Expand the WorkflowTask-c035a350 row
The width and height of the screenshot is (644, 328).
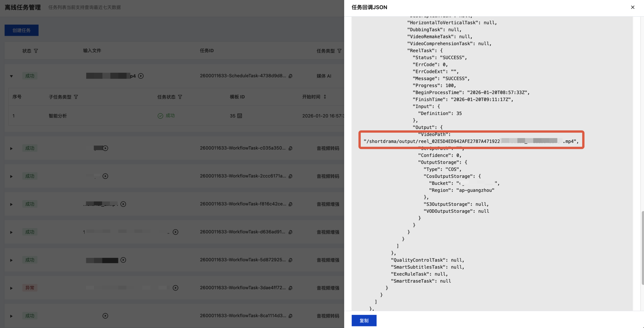coord(11,148)
